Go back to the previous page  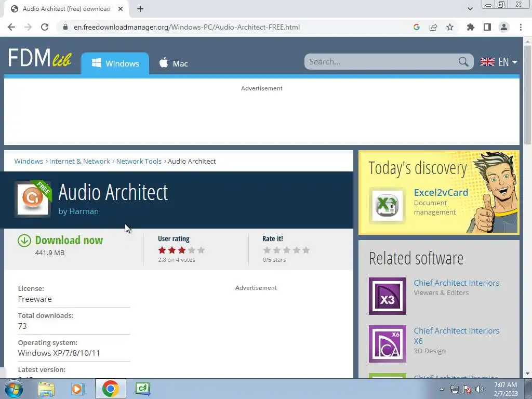click(x=11, y=27)
